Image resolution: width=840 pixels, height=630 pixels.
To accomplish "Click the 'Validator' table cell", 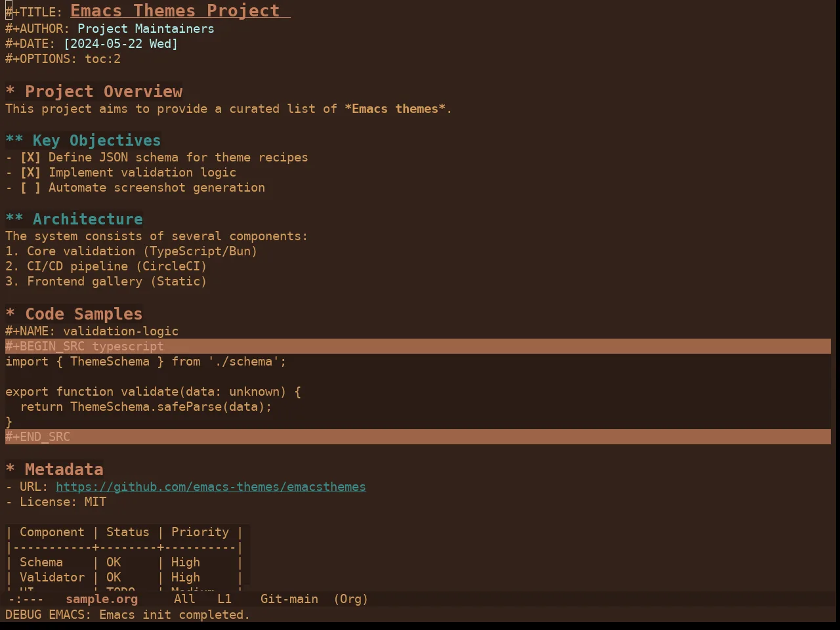I will click(52, 577).
